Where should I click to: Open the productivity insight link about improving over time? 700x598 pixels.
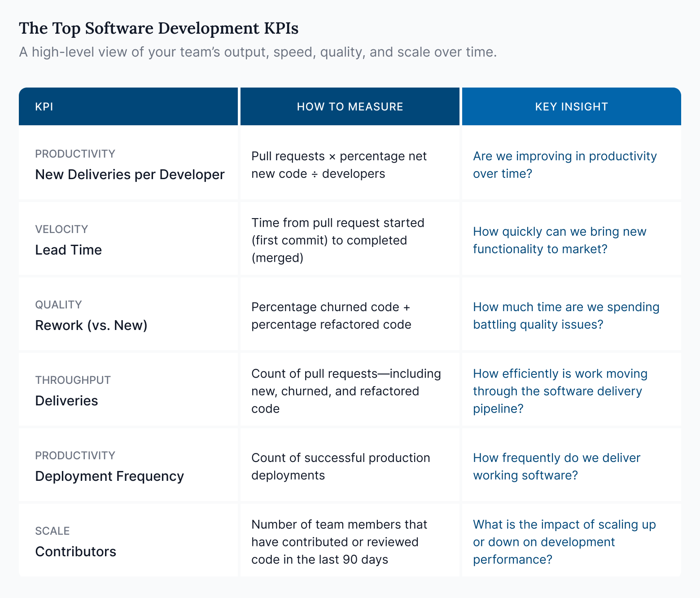pyautogui.click(x=564, y=165)
